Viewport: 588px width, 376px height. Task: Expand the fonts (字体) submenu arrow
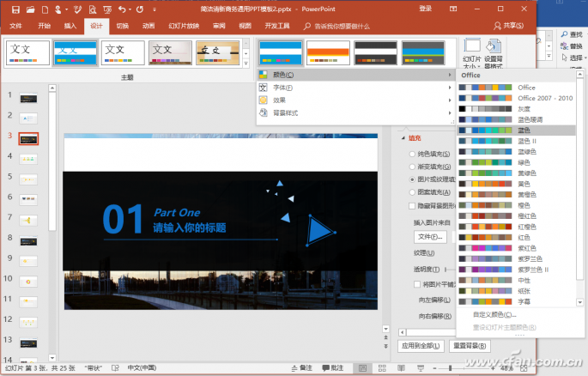(x=450, y=88)
